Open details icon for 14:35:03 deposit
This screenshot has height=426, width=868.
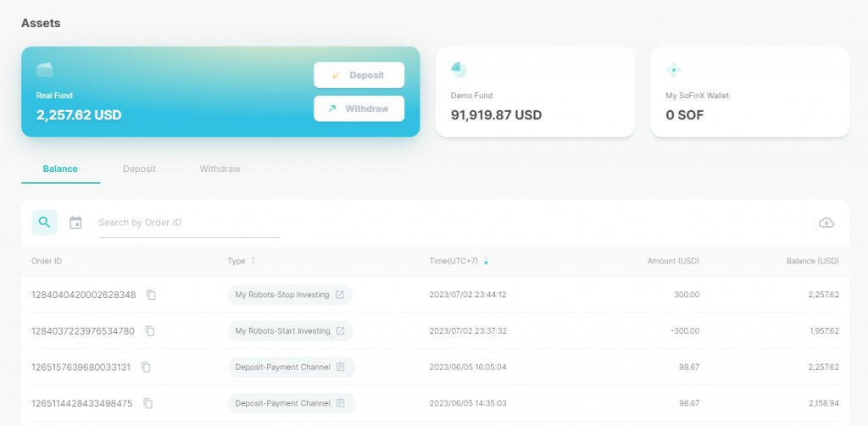341,403
